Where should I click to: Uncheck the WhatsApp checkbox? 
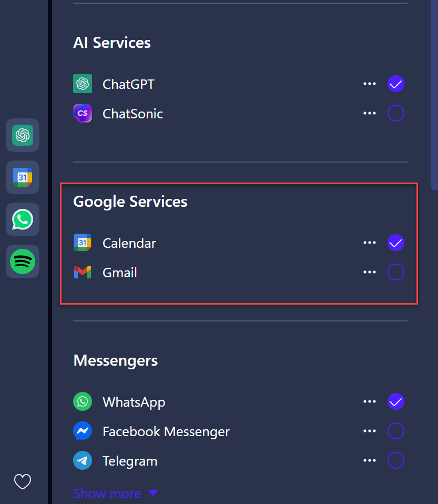[395, 401]
